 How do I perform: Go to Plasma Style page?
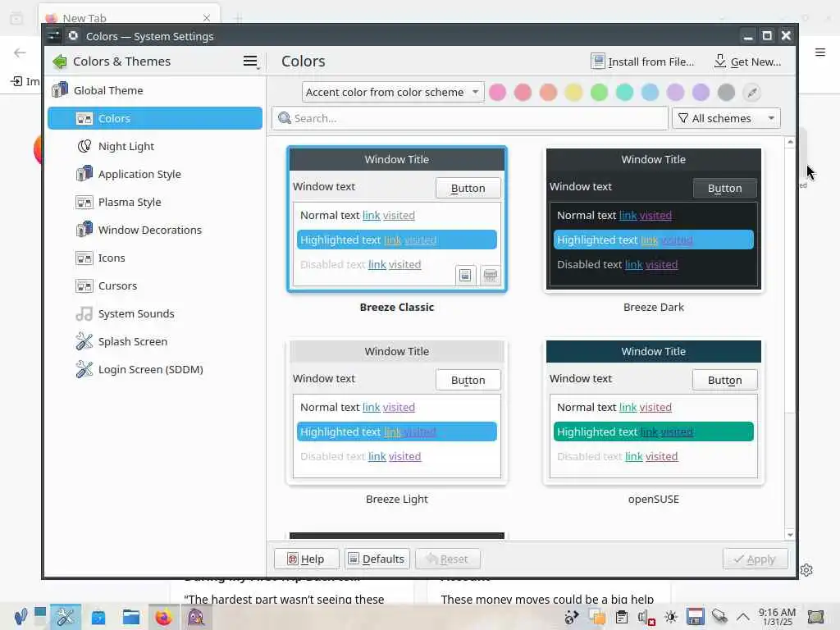pos(155,202)
